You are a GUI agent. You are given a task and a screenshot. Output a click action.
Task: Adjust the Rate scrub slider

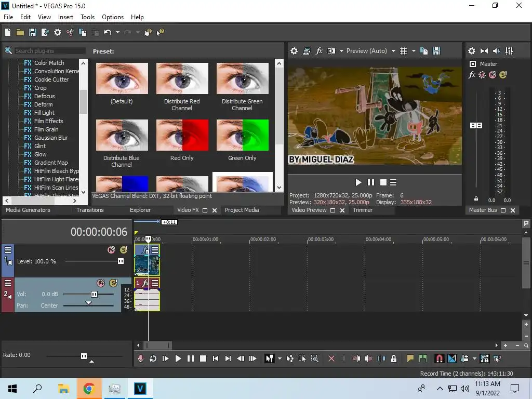point(84,356)
